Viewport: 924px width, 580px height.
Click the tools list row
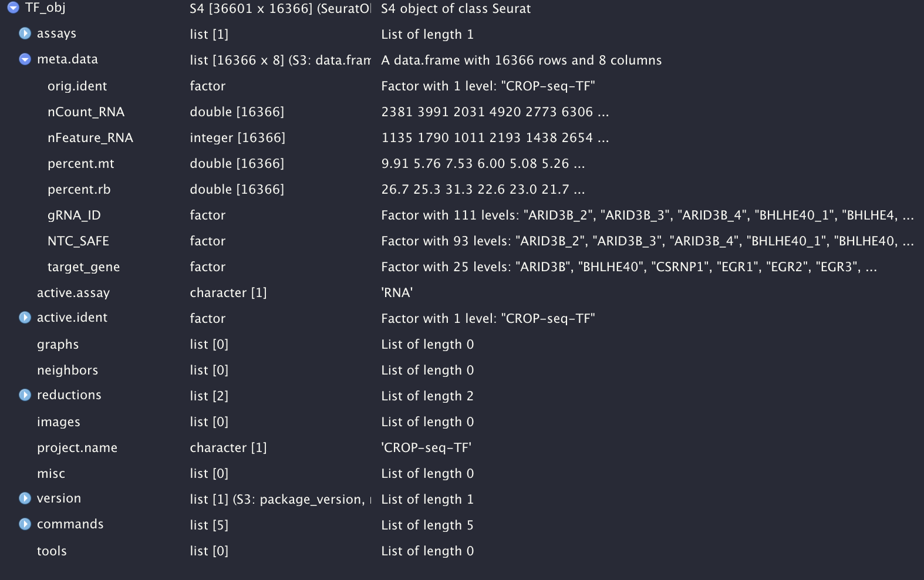52,551
